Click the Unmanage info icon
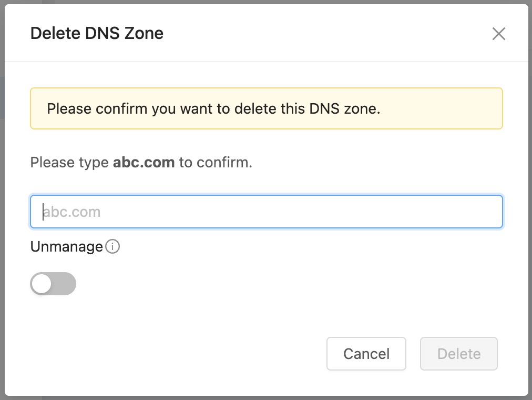532x400 pixels. (112, 246)
